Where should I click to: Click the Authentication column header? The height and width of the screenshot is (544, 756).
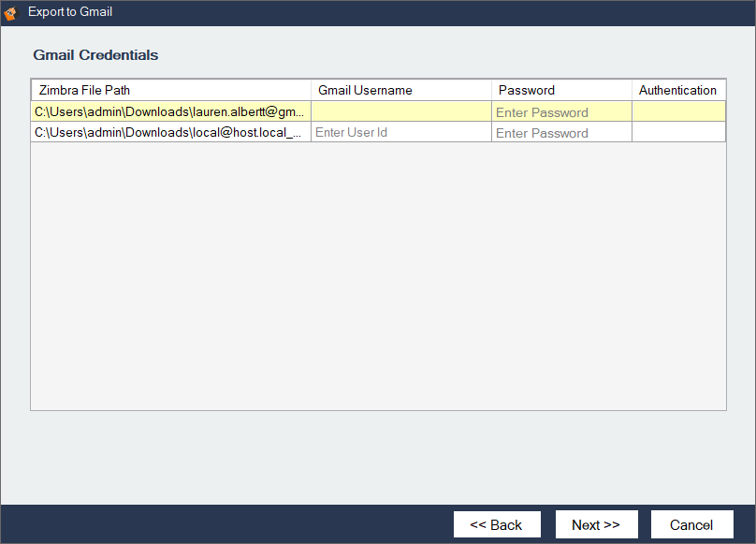coord(678,91)
